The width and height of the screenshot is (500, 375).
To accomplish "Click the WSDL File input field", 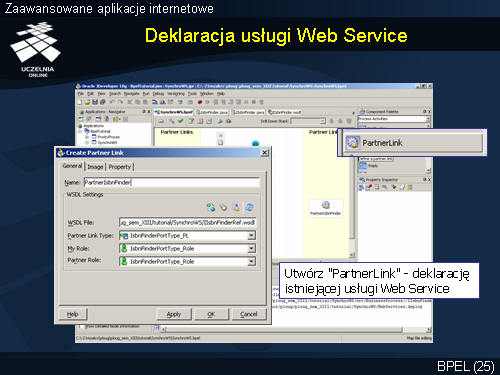I will click(x=188, y=222).
